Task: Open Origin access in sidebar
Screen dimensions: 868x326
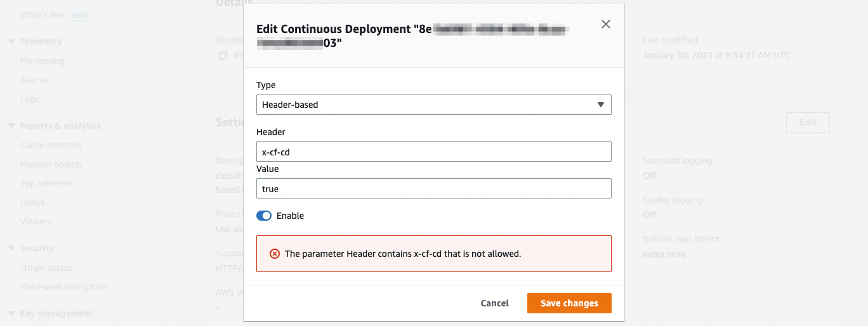Action: coord(46,268)
